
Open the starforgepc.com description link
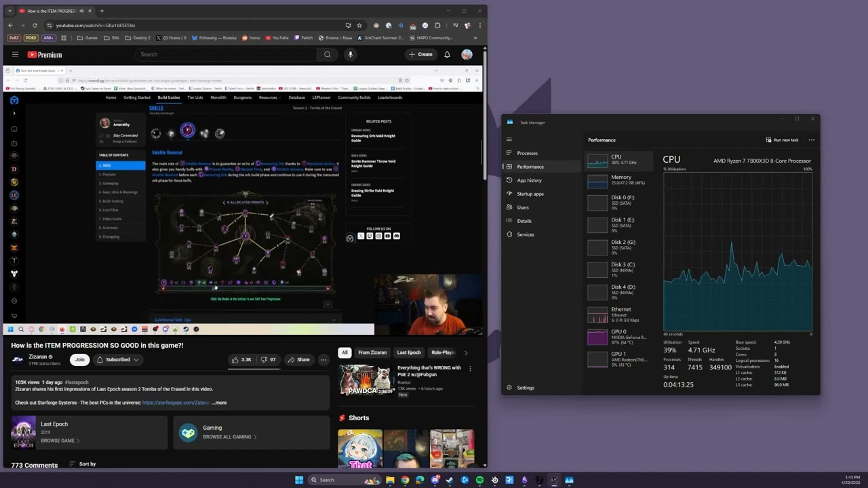[x=176, y=403]
